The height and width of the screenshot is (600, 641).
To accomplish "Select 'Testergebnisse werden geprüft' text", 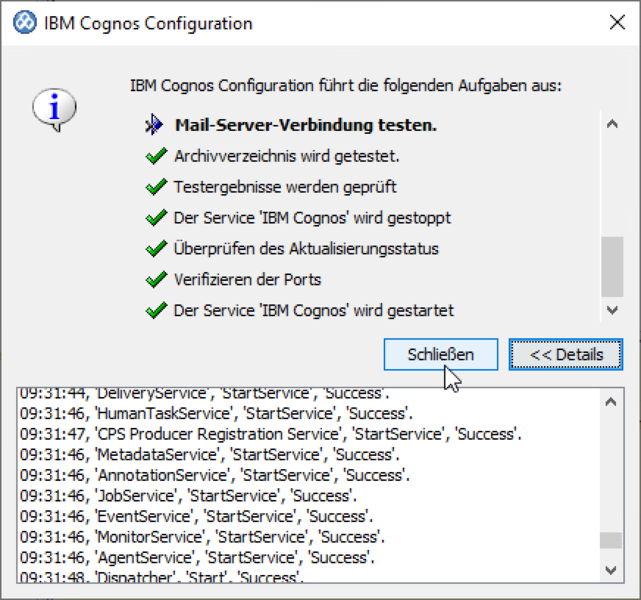I will tap(285, 187).
